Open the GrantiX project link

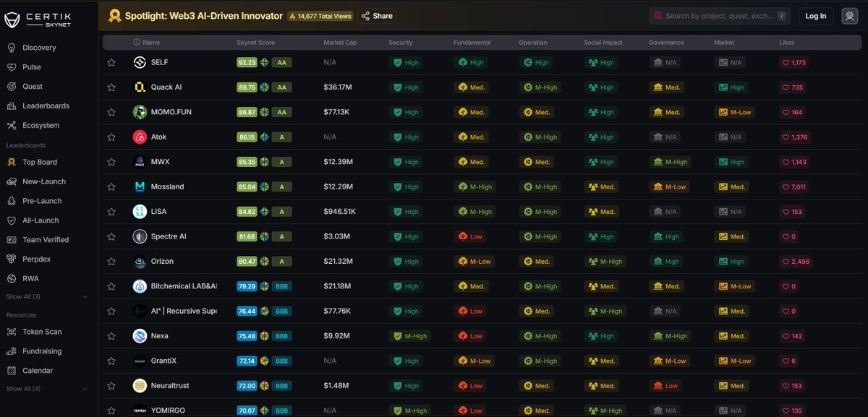pyautogui.click(x=163, y=361)
